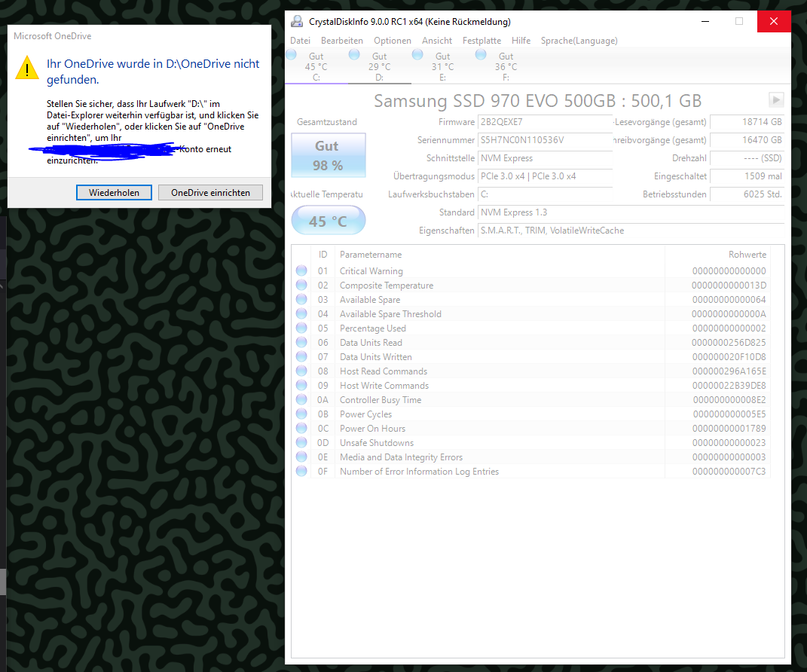Click status orb for Host Write Commands row
This screenshot has height=672, width=807.
tap(301, 386)
